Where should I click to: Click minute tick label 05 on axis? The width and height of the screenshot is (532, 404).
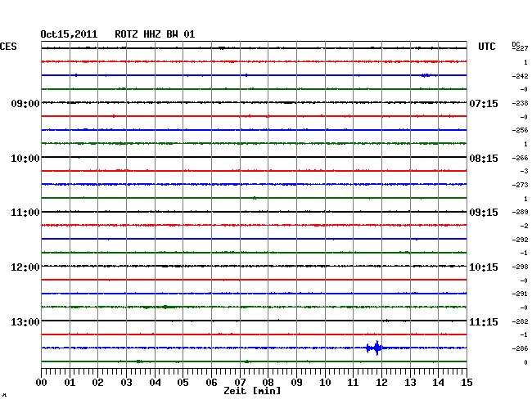tap(183, 382)
